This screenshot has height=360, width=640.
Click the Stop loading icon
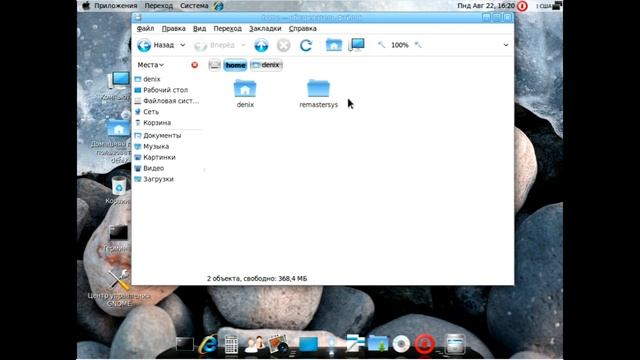coord(283,45)
